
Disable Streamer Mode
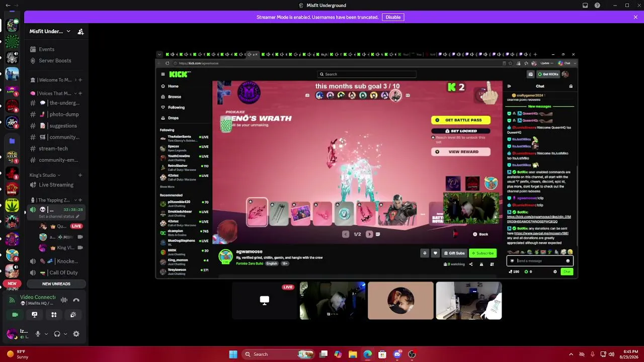[393, 17]
